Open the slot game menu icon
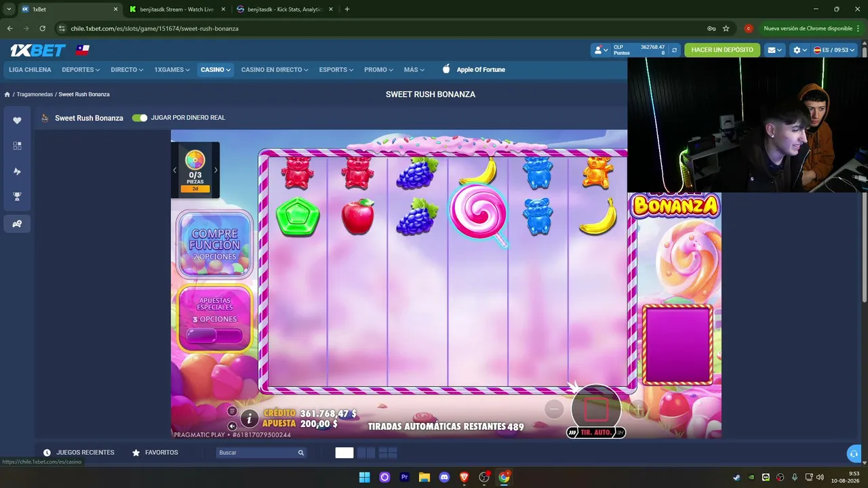The image size is (868, 488). pyautogui.click(x=232, y=411)
